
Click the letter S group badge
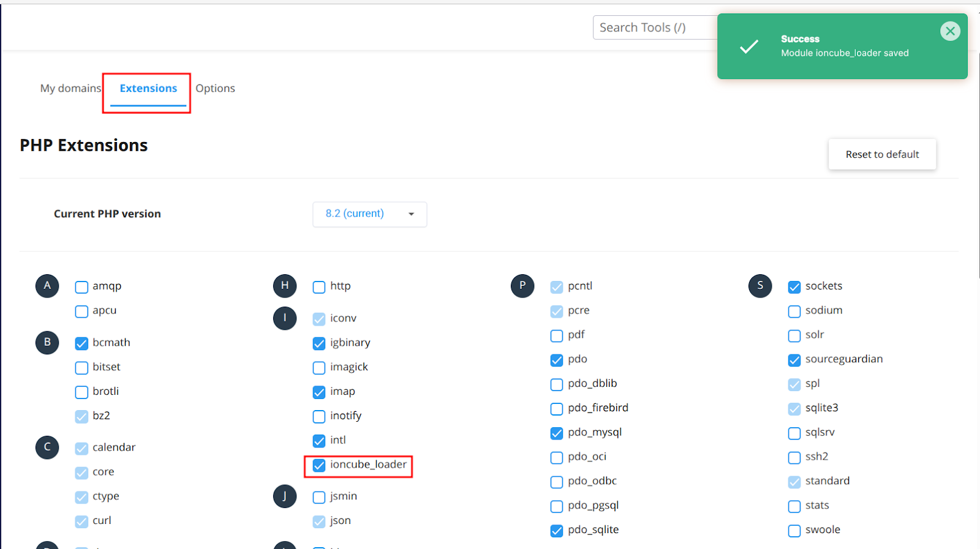760,286
